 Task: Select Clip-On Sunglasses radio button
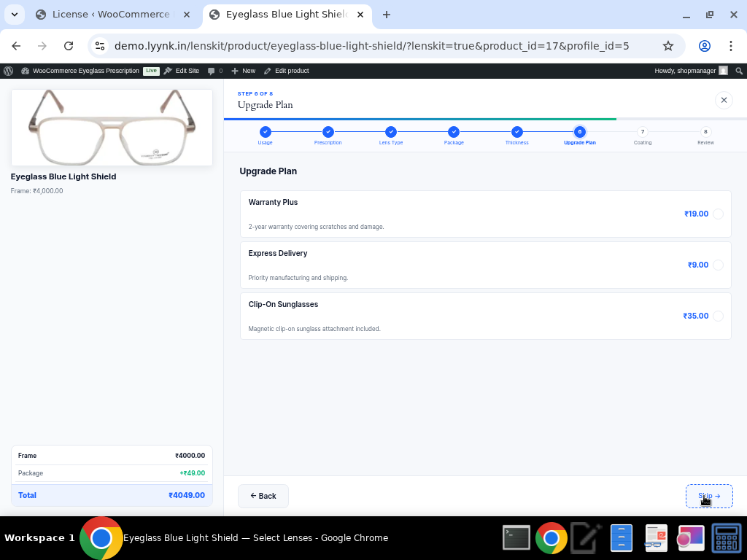click(x=718, y=316)
